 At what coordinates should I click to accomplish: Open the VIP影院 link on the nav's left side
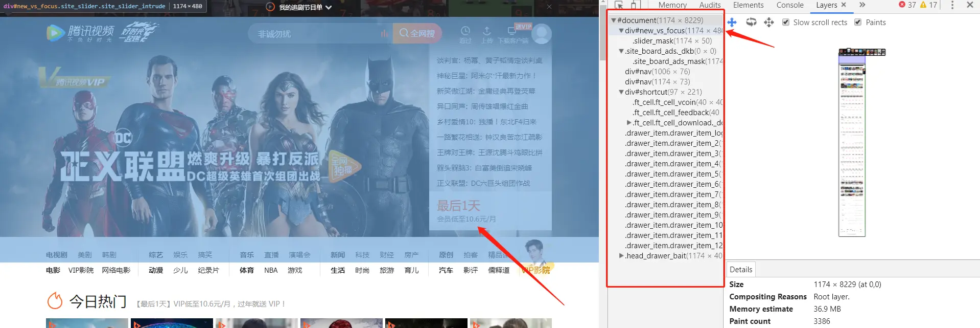(81, 270)
